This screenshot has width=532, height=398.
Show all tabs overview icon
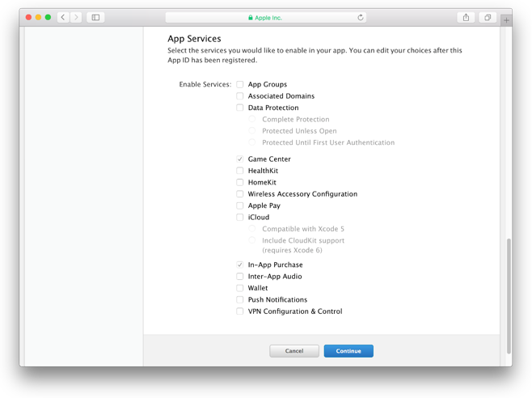(x=488, y=17)
